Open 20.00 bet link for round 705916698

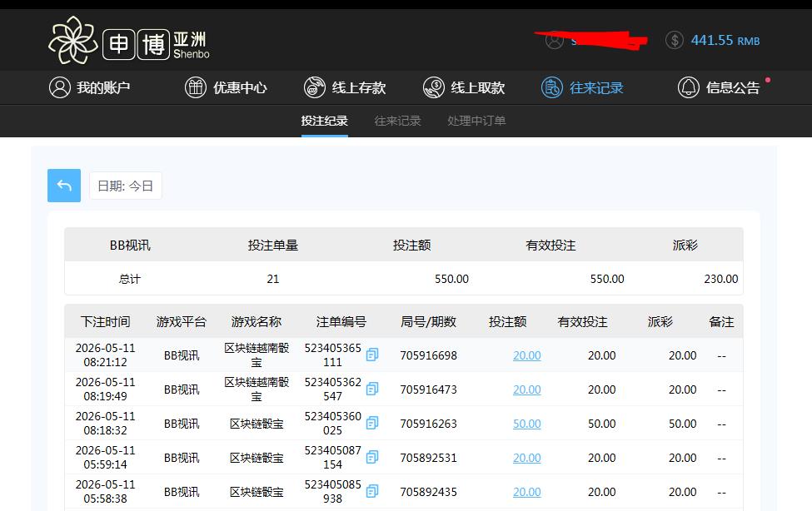tap(526, 355)
